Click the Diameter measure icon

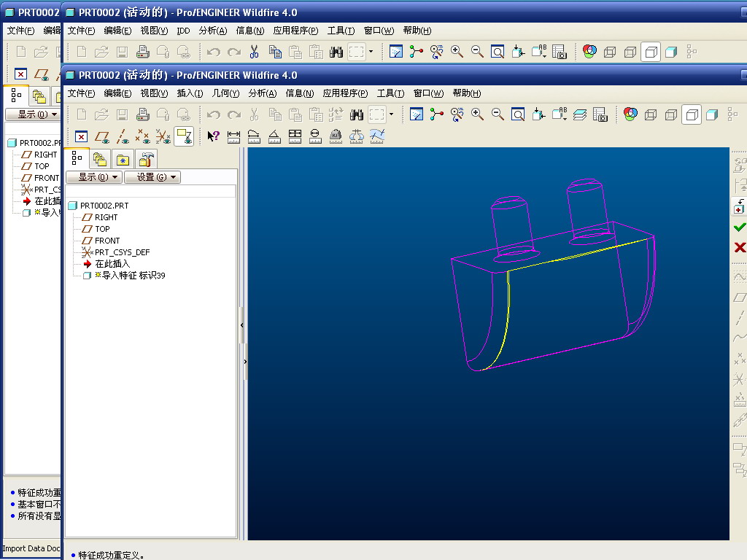pyautogui.click(x=315, y=136)
